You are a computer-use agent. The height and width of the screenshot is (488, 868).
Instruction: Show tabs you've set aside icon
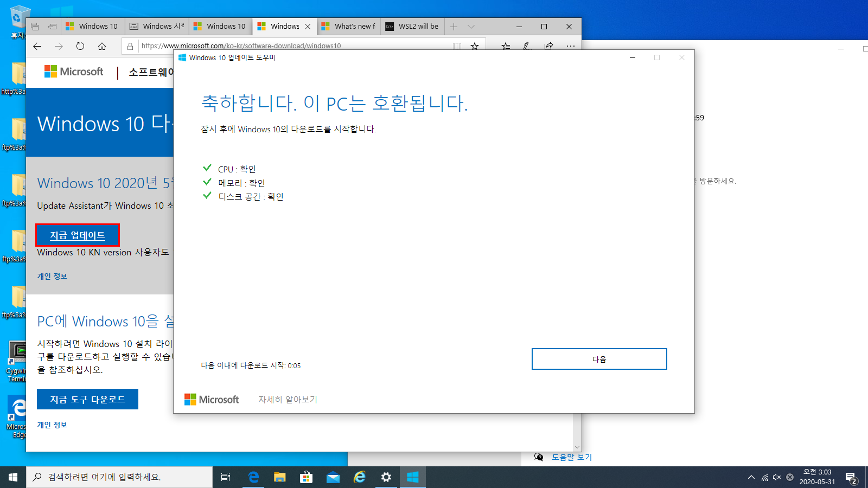pos(35,26)
